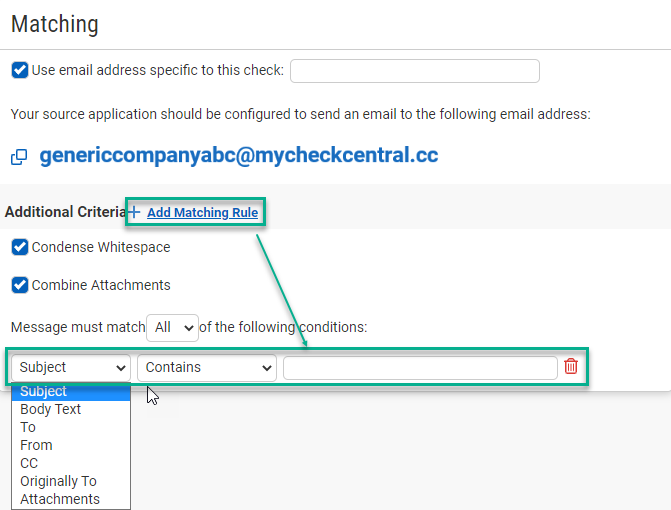Click the genericcompanyabc@mycheckcentral.cc address

pos(239,155)
